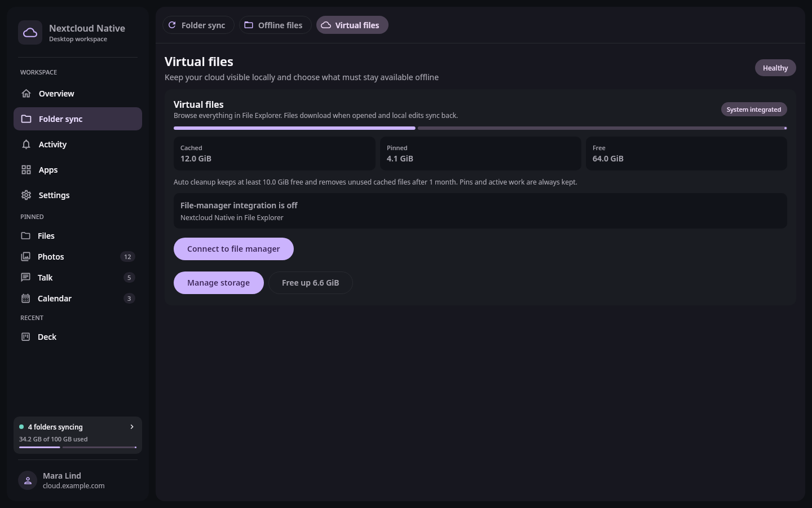Click 34.2 GB of 100 GB used text
Viewport: 812px width, 508px height.
54,439
